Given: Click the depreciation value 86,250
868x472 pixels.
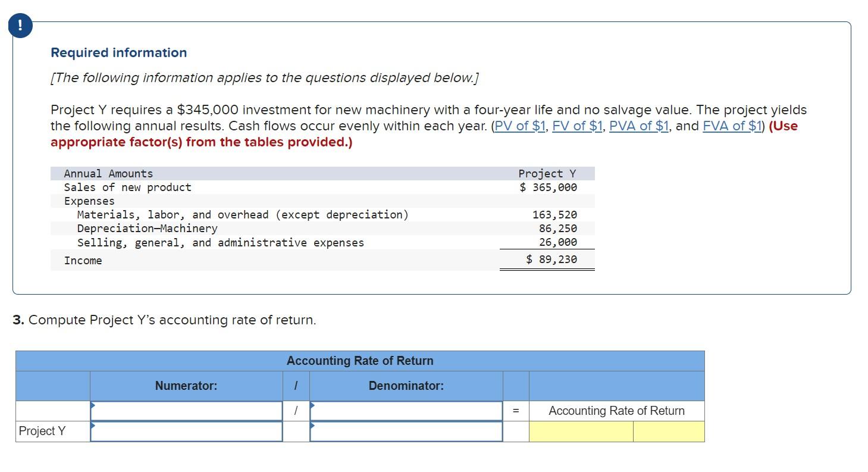Looking at the screenshot, I should (557, 229).
